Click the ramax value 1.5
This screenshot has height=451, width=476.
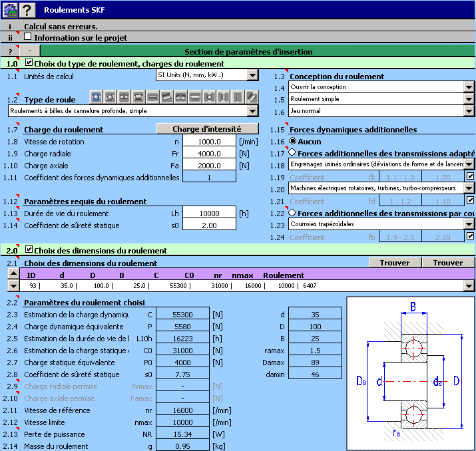pyautogui.click(x=315, y=351)
